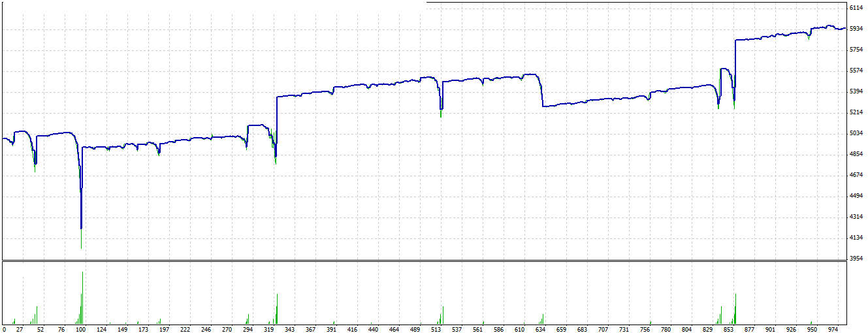This screenshot has width=868, height=333.
Task: Click the 634 label below the chart
Action: (x=539, y=329)
